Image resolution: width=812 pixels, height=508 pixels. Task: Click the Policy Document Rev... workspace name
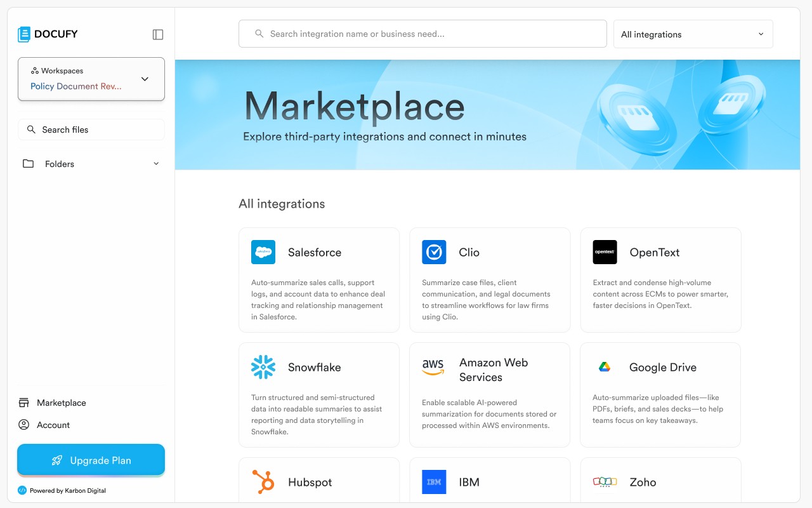(x=76, y=86)
